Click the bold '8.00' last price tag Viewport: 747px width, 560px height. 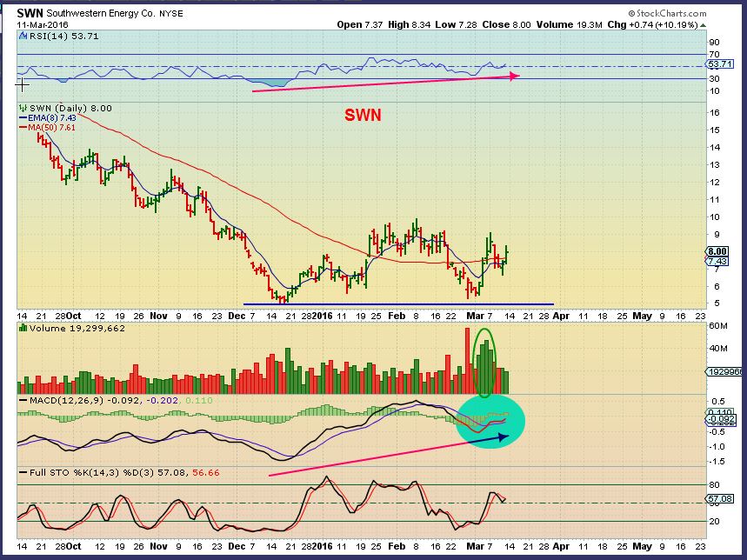tap(717, 251)
